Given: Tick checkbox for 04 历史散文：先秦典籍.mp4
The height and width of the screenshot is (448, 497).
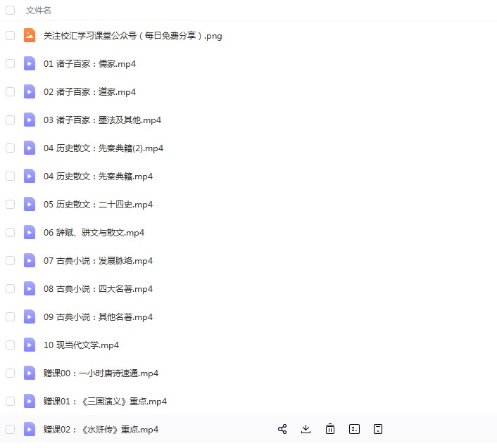Looking at the screenshot, I should (x=10, y=176).
